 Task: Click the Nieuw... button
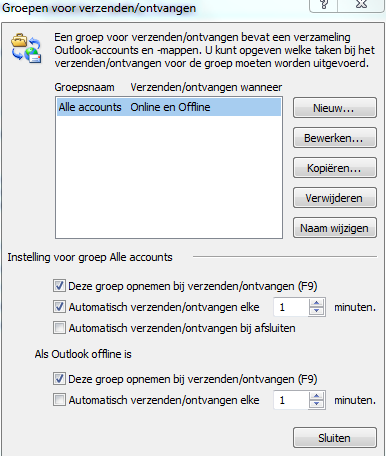[x=335, y=108]
